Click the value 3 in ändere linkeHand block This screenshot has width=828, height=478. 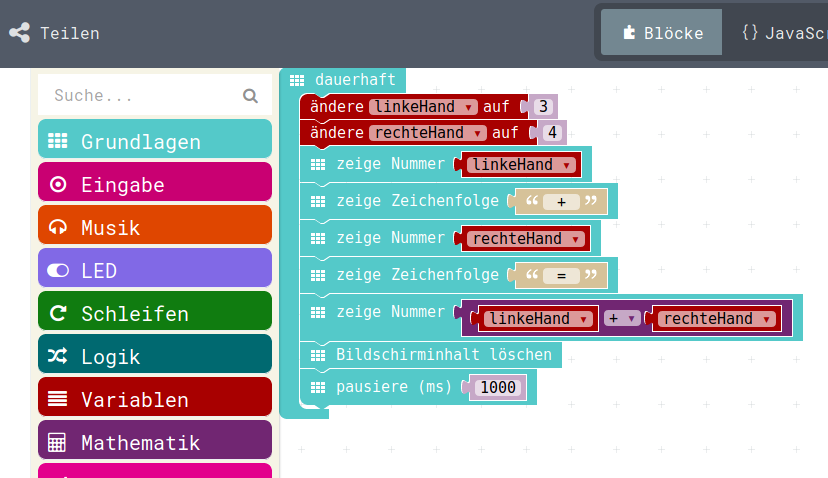click(543, 107)
